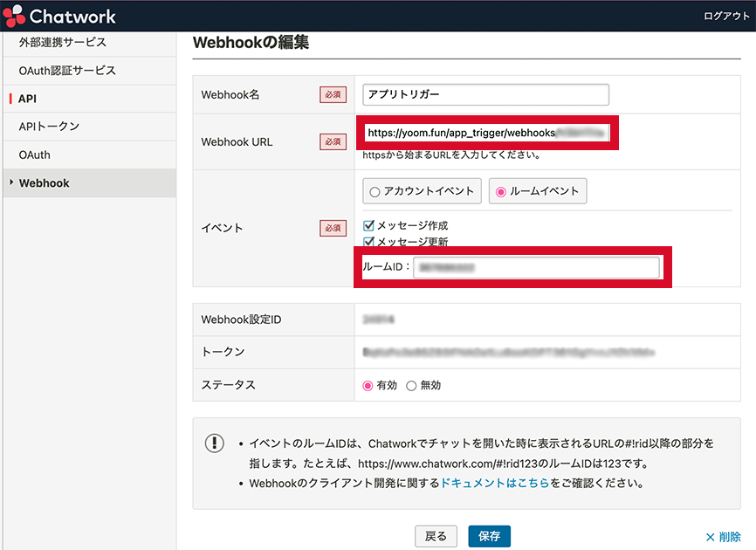Image resolution: width=756 pixels, height=550 pixels.
Task: Click the Chatwork logo
Action: click(x=59, y=16)
